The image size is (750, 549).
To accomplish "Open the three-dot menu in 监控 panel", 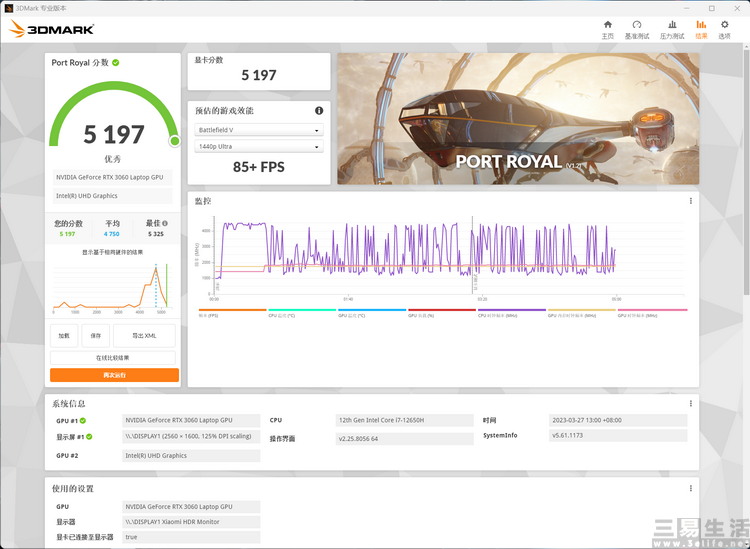I will coord(690,201).
